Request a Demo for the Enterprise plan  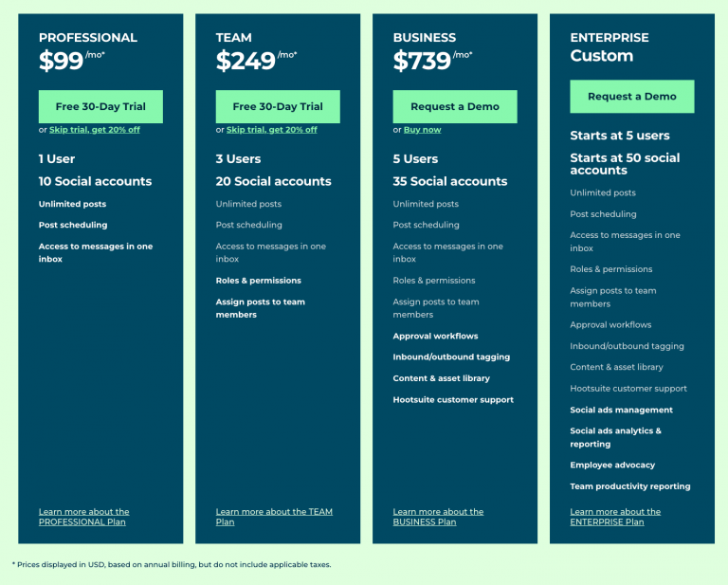click(632, 96)
